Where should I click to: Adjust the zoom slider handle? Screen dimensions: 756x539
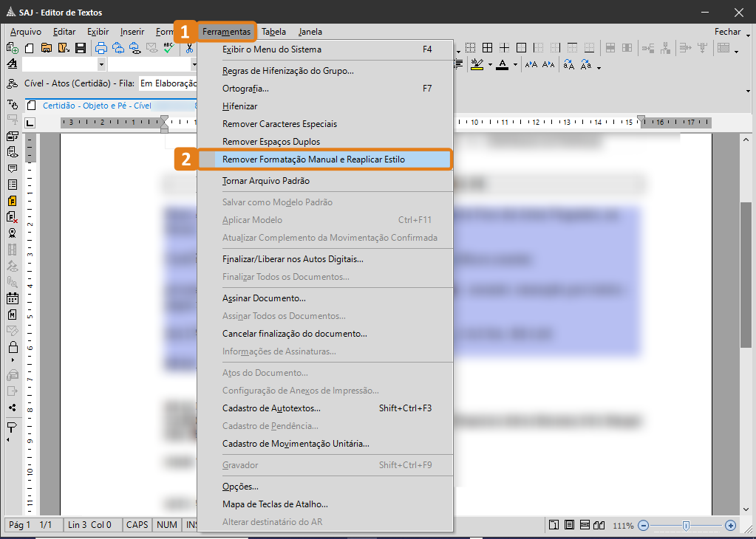686,526
